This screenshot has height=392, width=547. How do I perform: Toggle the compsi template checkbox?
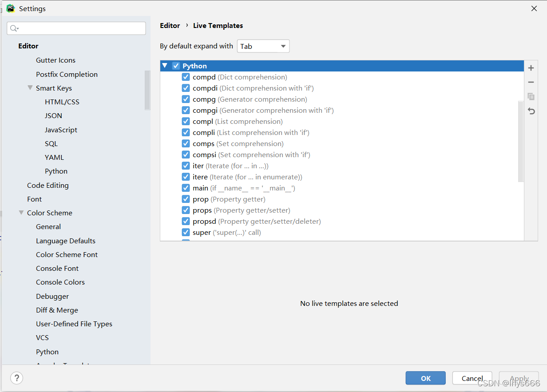point(186,154)
